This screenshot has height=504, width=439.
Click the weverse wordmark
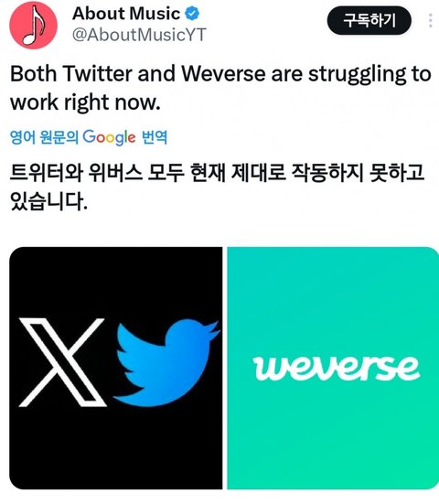337,368
